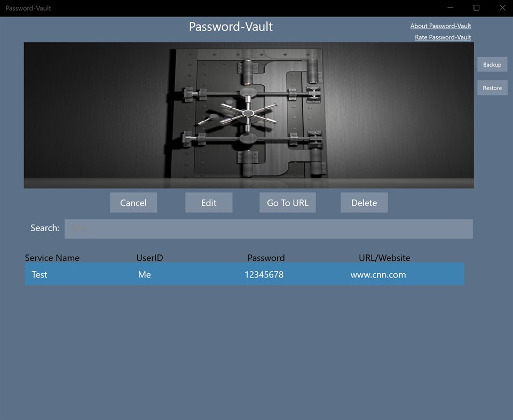The width and height of the screenshot is (513, 420).
Task: Select the Me user ID cell
Action: point(144,274)
